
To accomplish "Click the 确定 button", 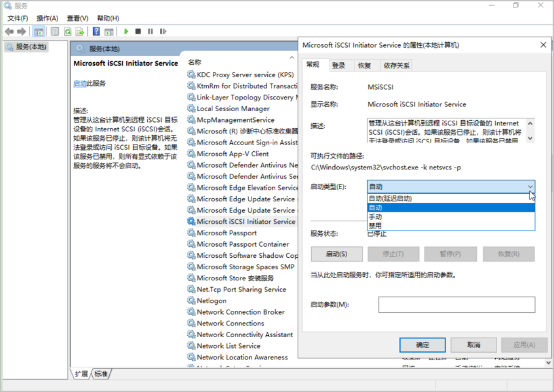I will (x=422, y=345).
